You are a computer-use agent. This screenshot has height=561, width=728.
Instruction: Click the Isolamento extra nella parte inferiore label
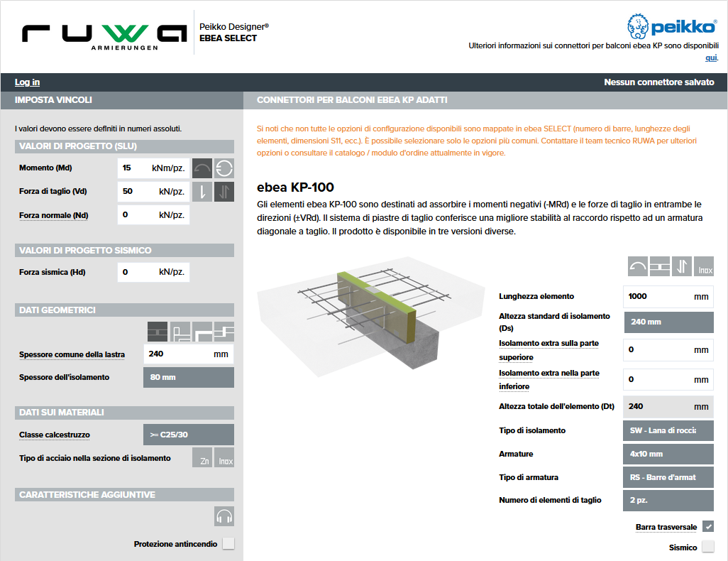point(549,380)
